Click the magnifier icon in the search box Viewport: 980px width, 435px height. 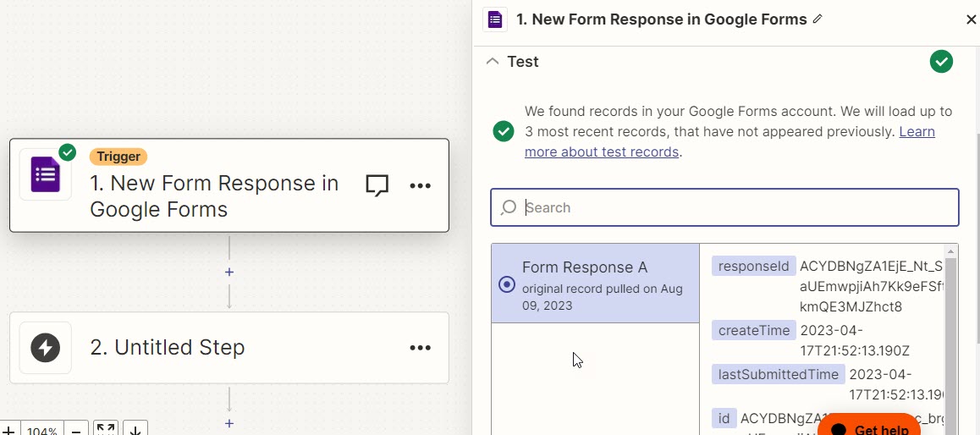coord(509,206)
